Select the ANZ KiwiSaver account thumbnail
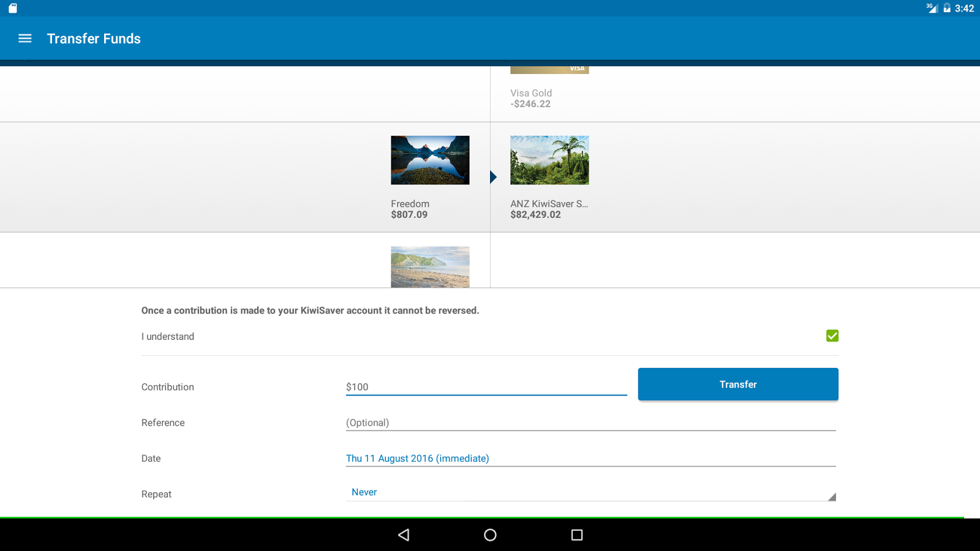 pos(549,160)
